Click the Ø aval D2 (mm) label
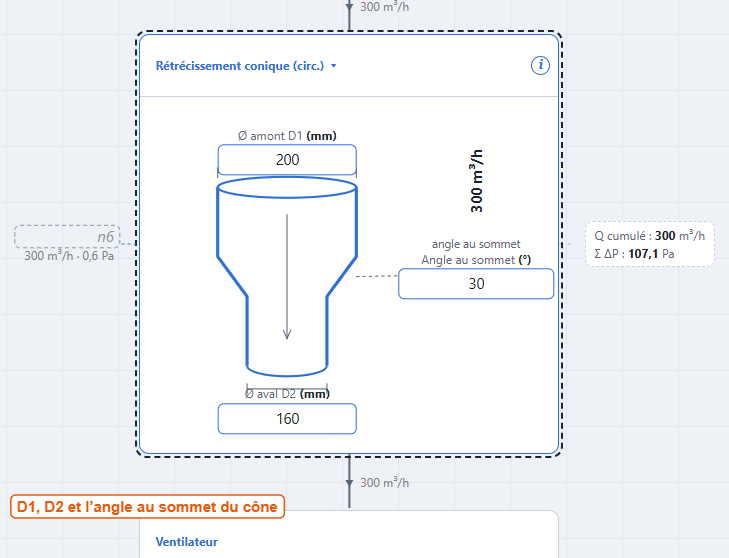This screenshot has height=558, width=729. pos(287,394)
